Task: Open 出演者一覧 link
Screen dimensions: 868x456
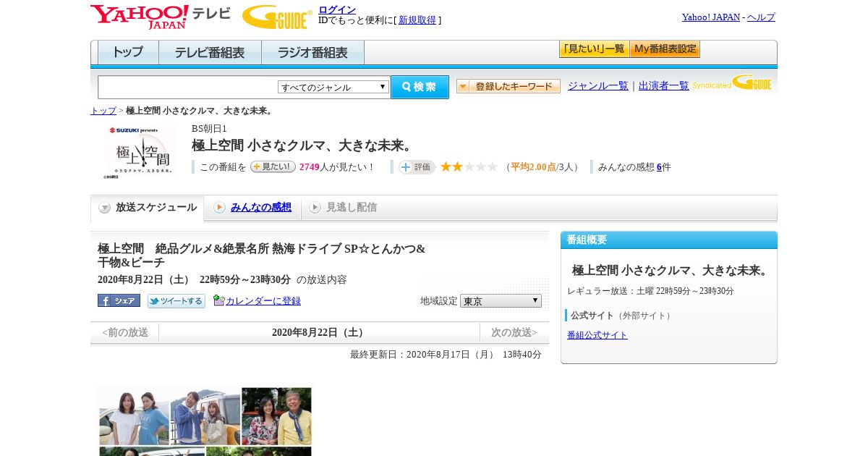Action: coord(663,85)
